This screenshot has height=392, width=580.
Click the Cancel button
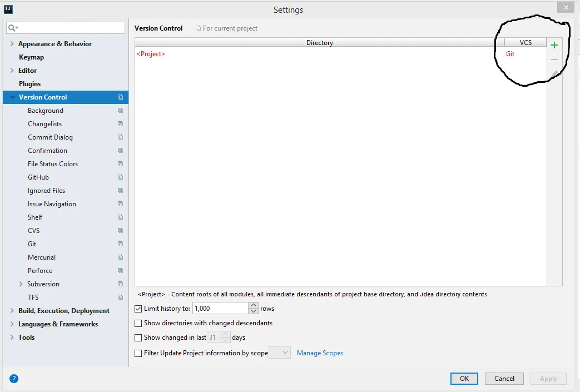pyautogui.click(x=504, y=378)
